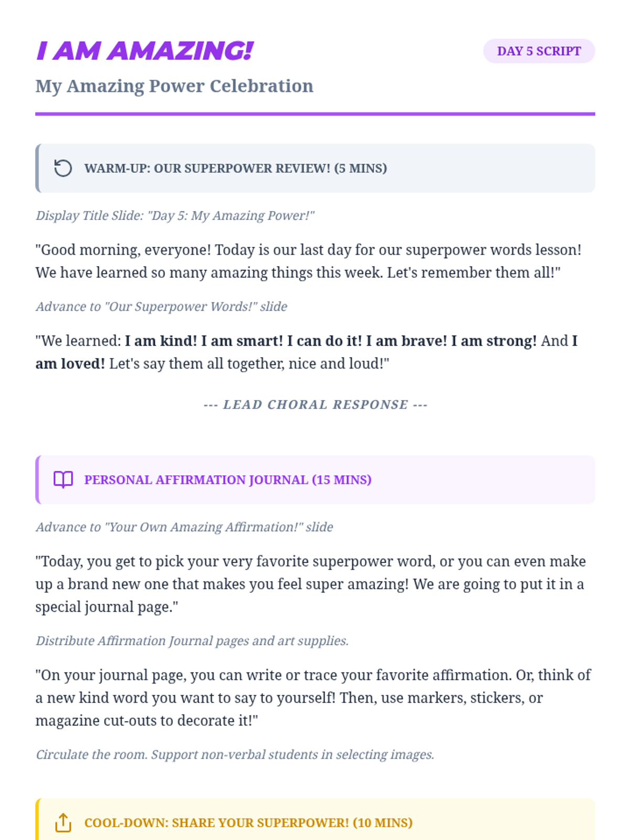
Task: Select the "My Amazing Power Celebration" subtitle
Action: [174, 86]
